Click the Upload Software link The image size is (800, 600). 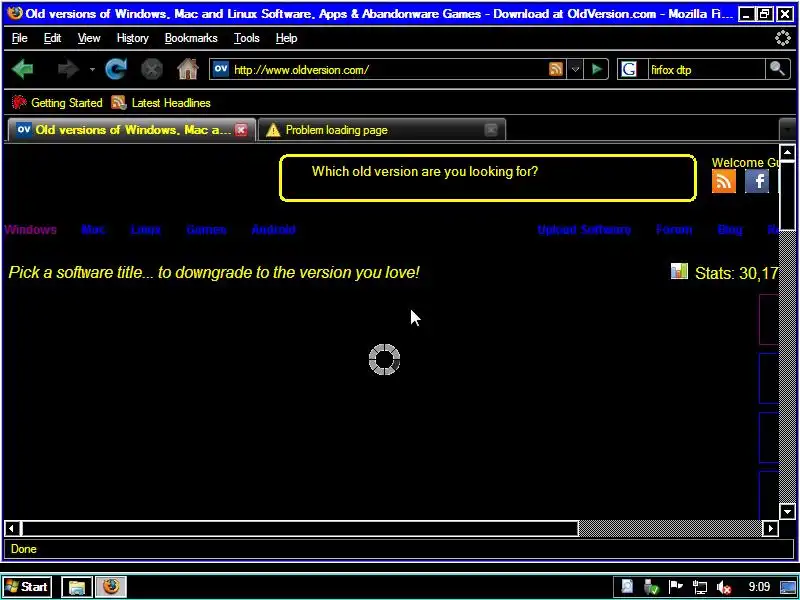(584, 230)
